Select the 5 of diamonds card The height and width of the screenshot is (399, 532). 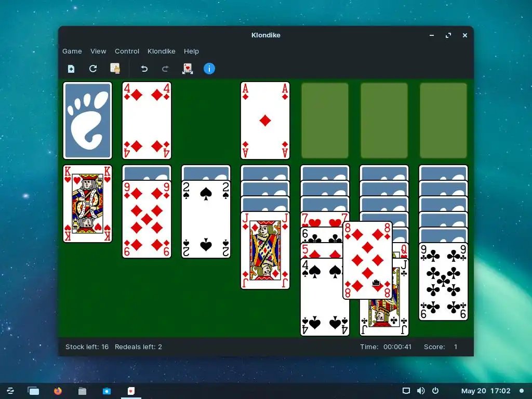point(321,251)
